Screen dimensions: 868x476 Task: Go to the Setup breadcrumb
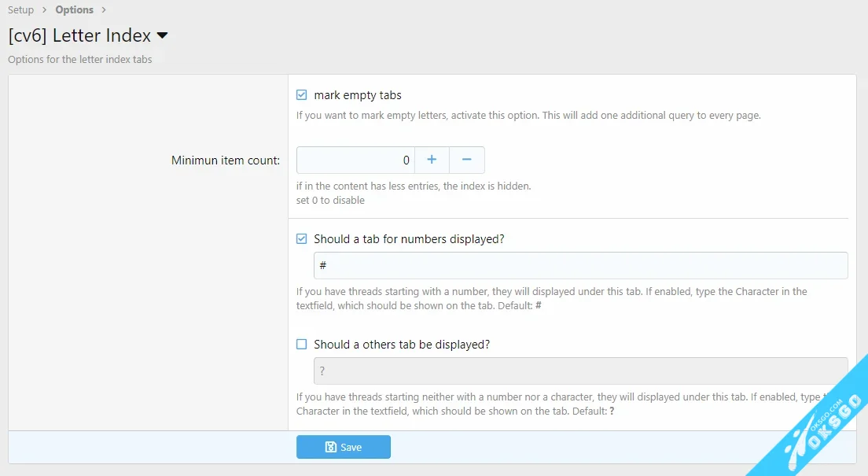[21, 10]
